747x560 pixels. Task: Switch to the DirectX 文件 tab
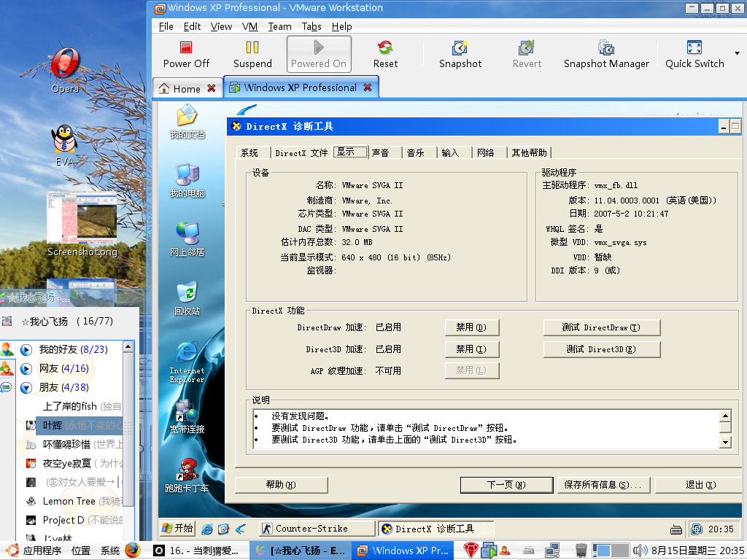click(301, 153)
